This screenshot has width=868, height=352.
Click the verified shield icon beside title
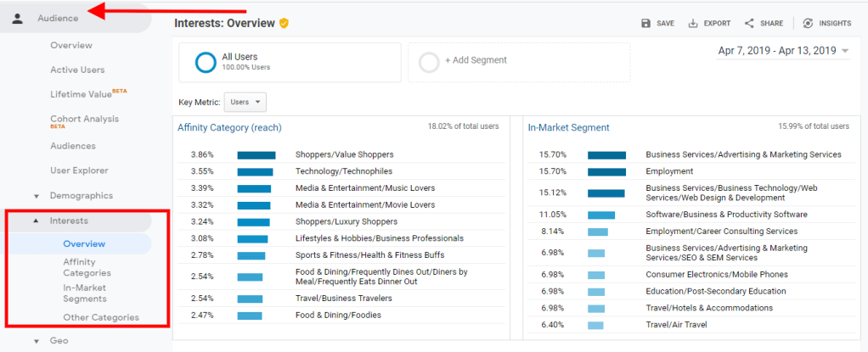click(284, 24)
